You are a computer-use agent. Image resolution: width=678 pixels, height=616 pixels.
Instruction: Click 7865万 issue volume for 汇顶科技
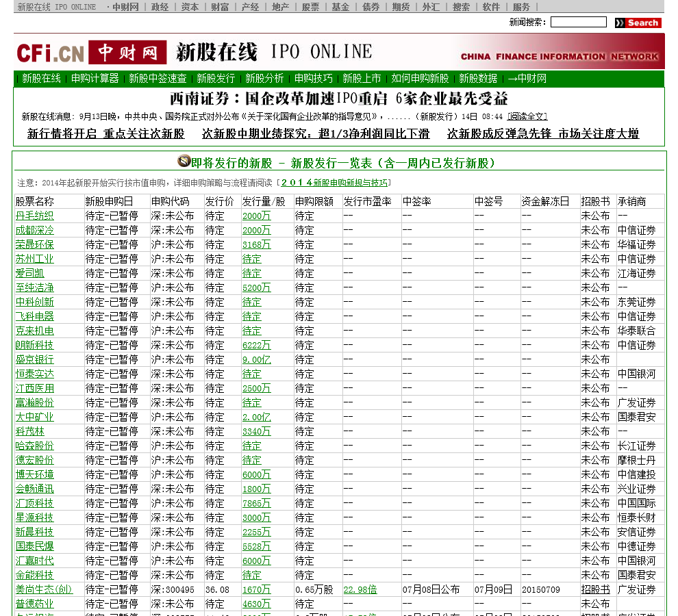pyautogui.click(x=256, y=503)
